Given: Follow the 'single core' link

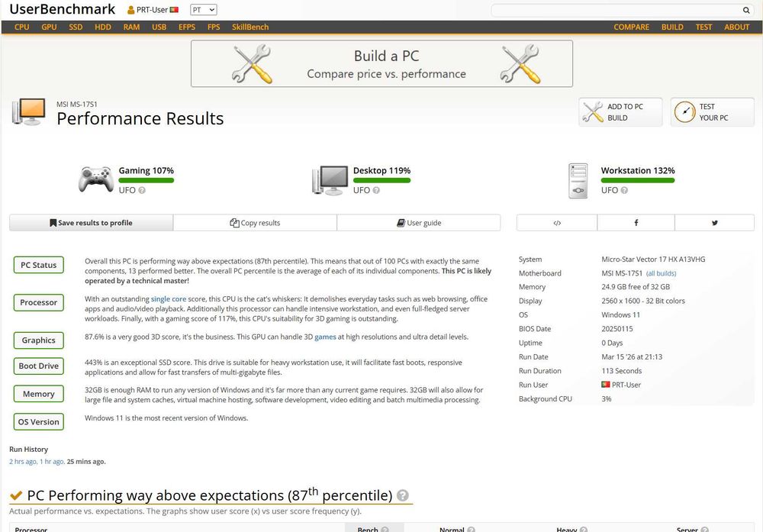Looking at the screenshot, I should click(x=169, y=299).
